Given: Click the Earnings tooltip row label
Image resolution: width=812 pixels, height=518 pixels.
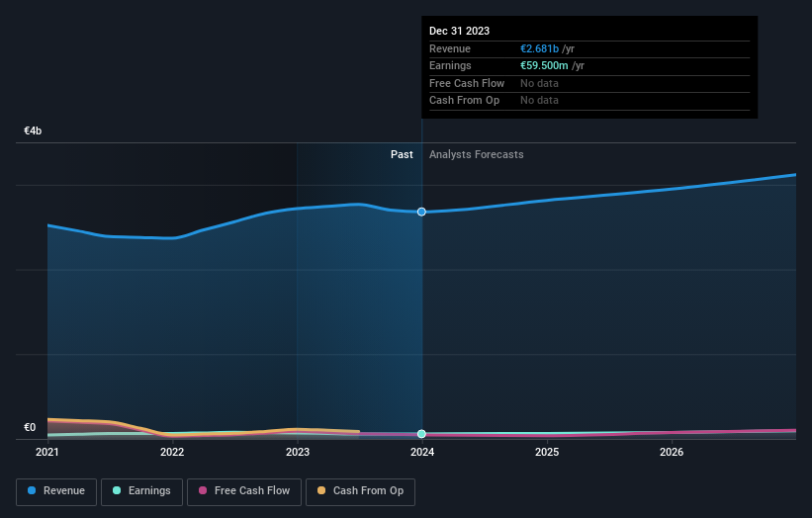Looking at the screenshot, I should 451,65.
